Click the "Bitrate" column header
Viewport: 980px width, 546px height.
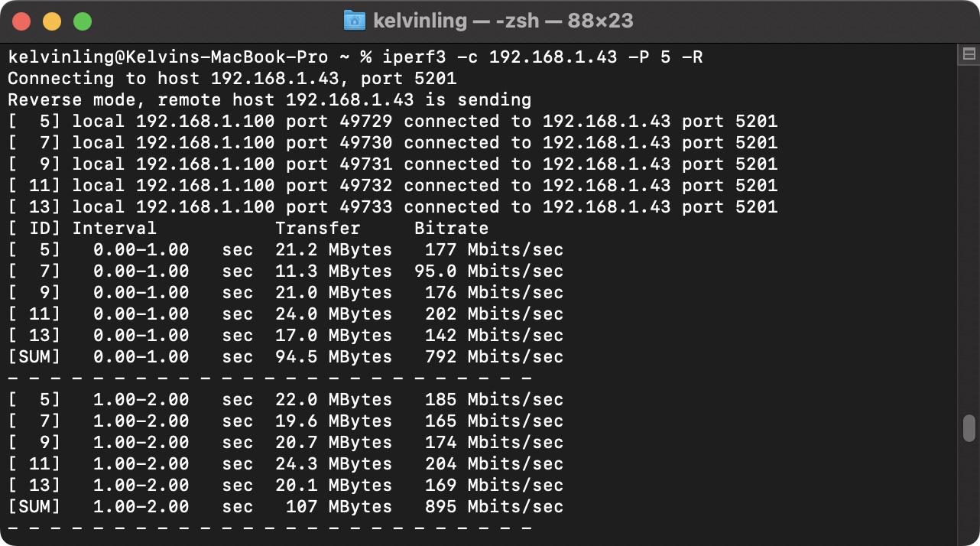[x=451, y=229]
